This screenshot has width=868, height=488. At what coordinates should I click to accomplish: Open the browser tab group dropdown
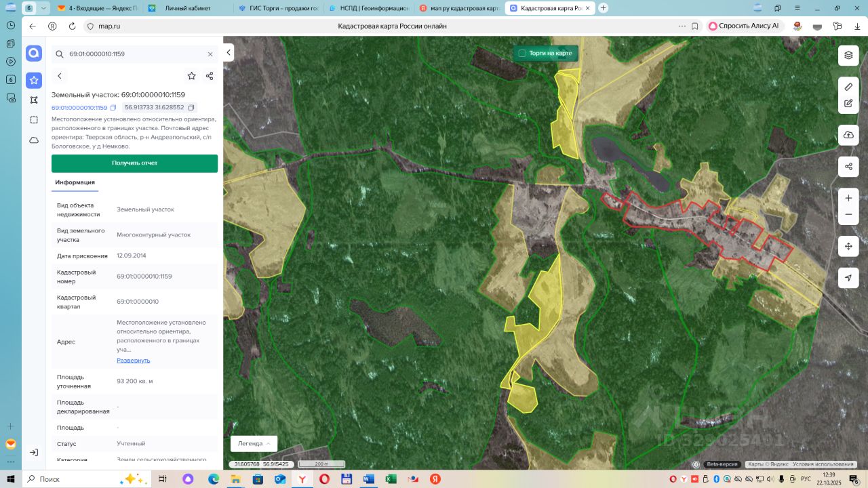pos(44,8)
